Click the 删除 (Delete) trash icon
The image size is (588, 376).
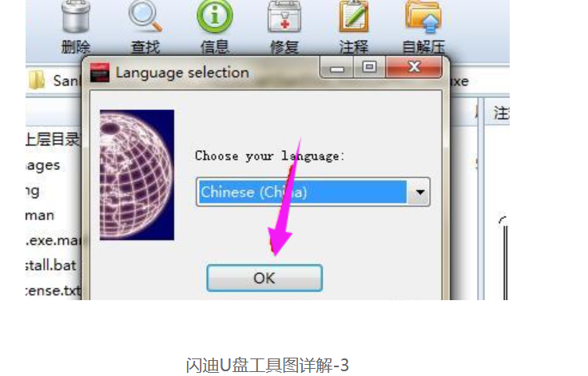76,17
